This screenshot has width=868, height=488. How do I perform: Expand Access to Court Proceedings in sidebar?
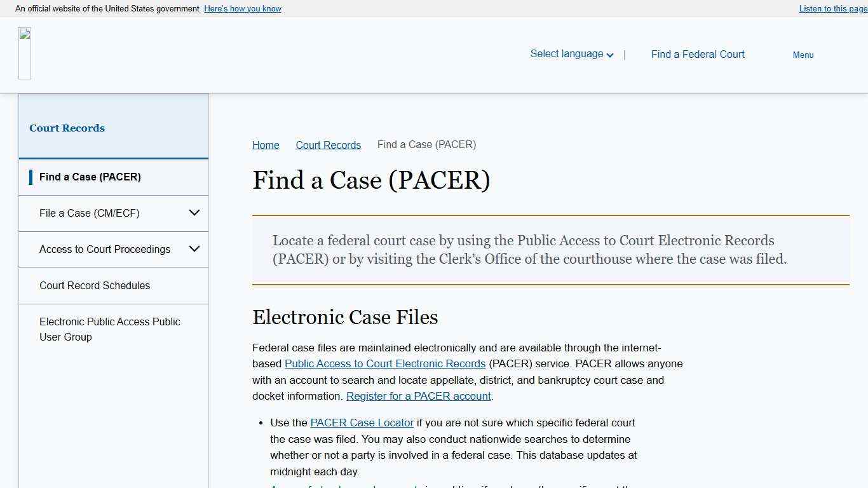tap(105, 249)
